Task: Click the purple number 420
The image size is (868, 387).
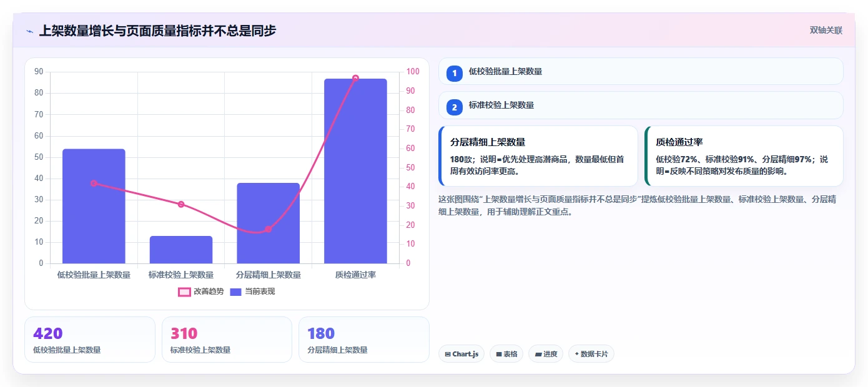Action: click(48, 333)
